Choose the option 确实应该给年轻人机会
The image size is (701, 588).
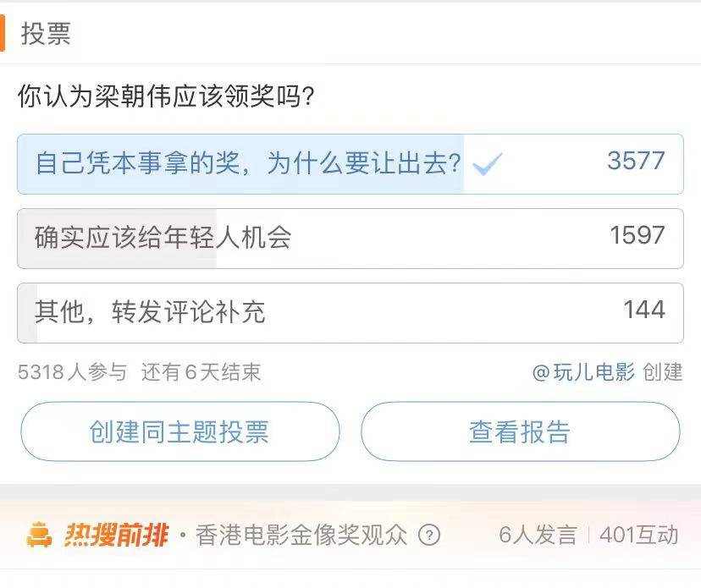coord(163,238)
